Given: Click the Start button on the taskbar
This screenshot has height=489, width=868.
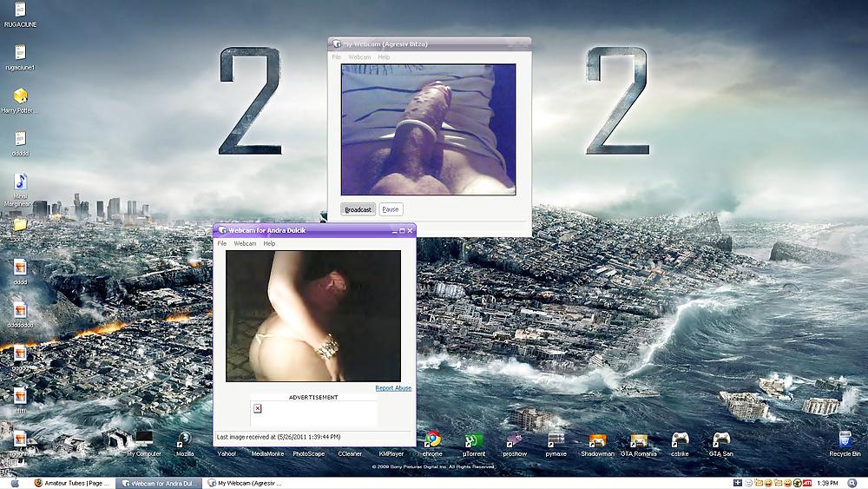Looking at the screenshot, I should tap(15, 483).
